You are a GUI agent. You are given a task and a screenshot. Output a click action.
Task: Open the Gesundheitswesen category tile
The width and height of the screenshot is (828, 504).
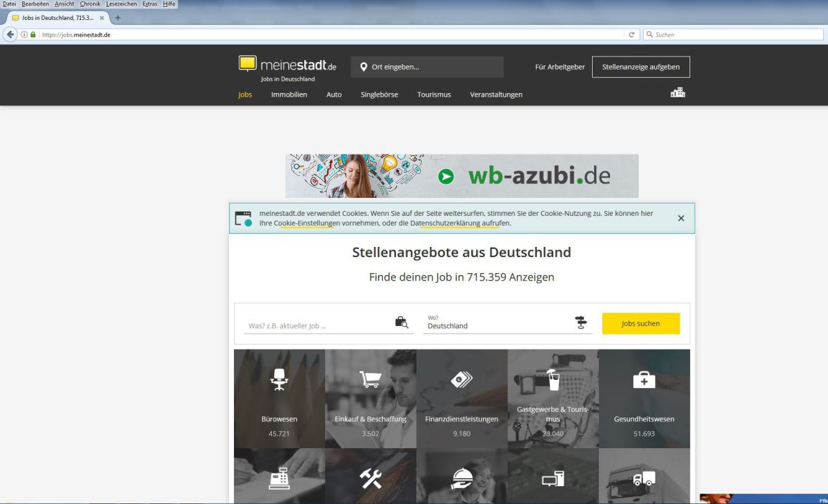tap(644, 399)
